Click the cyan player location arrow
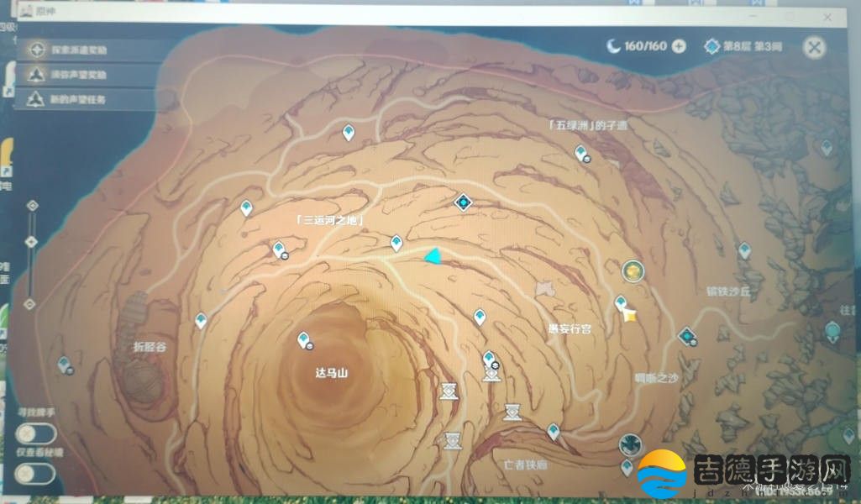This screenshot has height=504, width=861. point(433,255)
